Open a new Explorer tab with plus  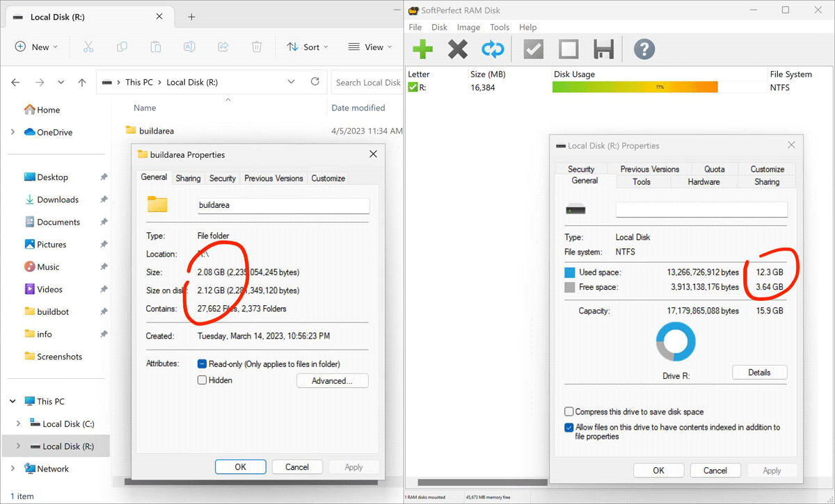click(192, 17)
